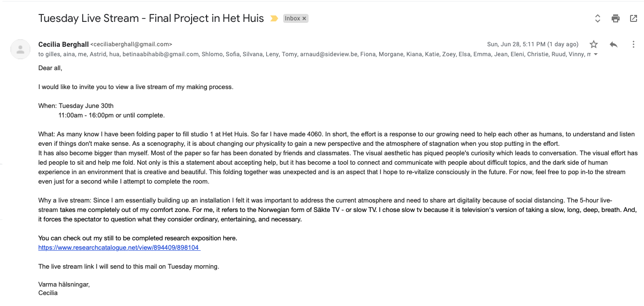
Task: Print the email using the printer icon
Action: point(616,18)
